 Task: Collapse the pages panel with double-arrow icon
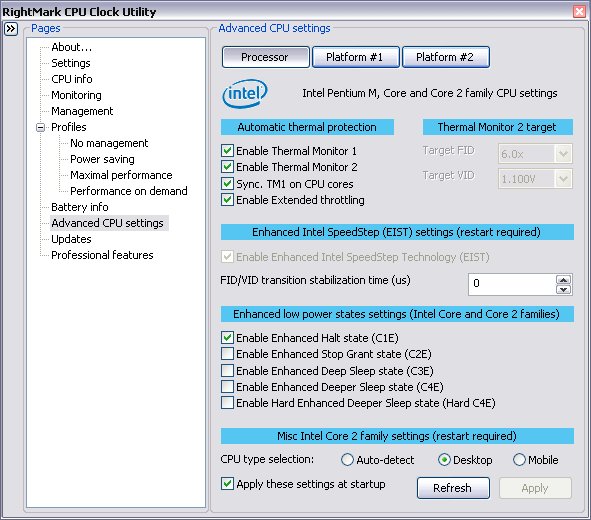(x=11, y=29)
